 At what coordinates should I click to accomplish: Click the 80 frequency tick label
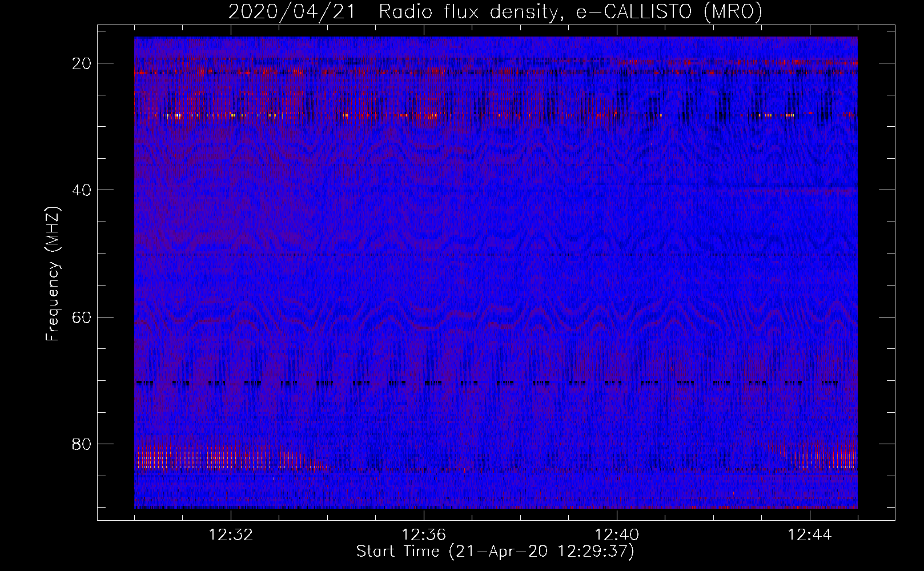coord(82,444)
